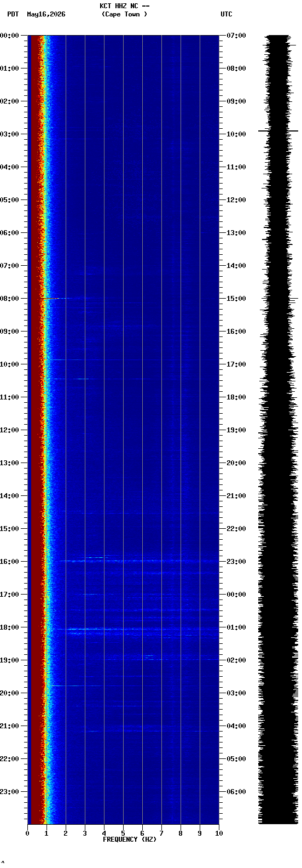
Task: Click the PDT time label 13:00
Action: point(10,463)
